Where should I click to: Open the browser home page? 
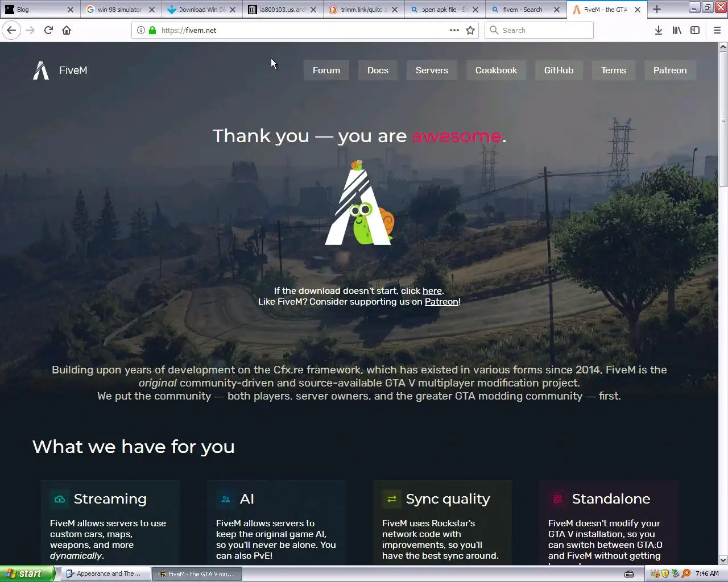(67, 30)
